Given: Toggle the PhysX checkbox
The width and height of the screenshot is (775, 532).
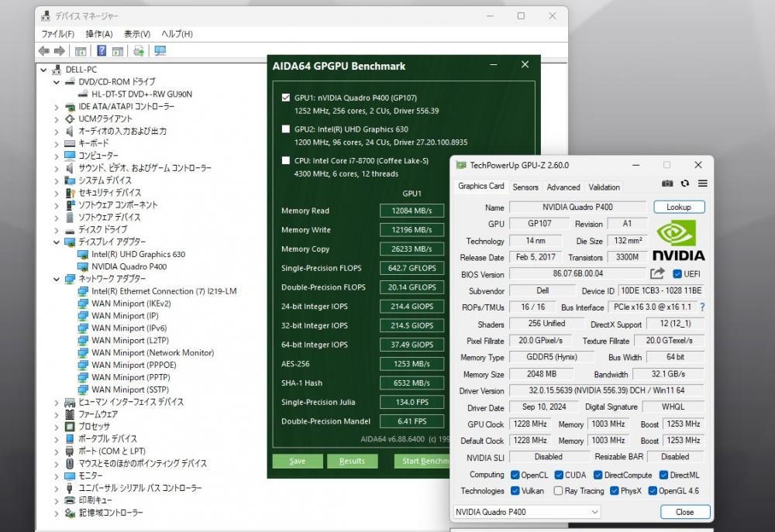Looking at the screenshot, I should point(615,490).
